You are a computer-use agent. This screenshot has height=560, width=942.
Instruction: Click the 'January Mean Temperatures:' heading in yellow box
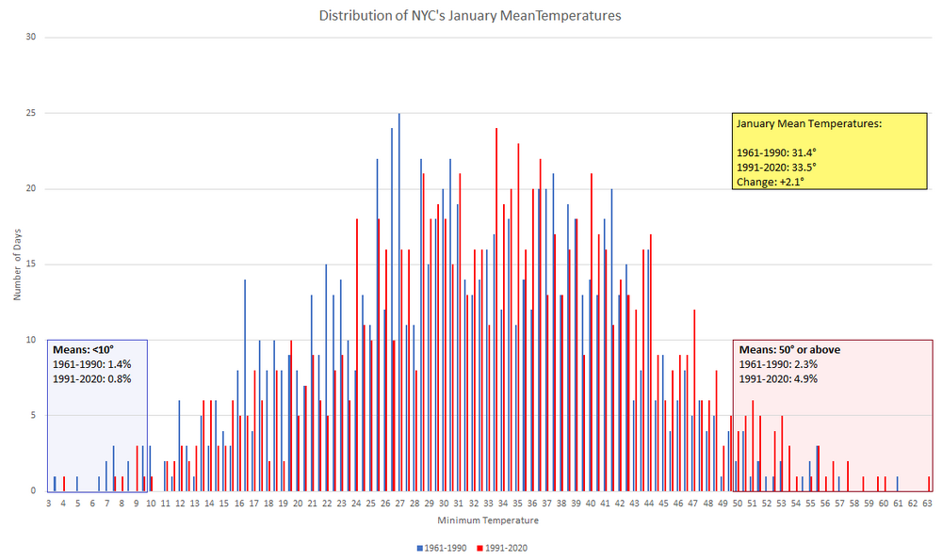[x=809, y=123]
